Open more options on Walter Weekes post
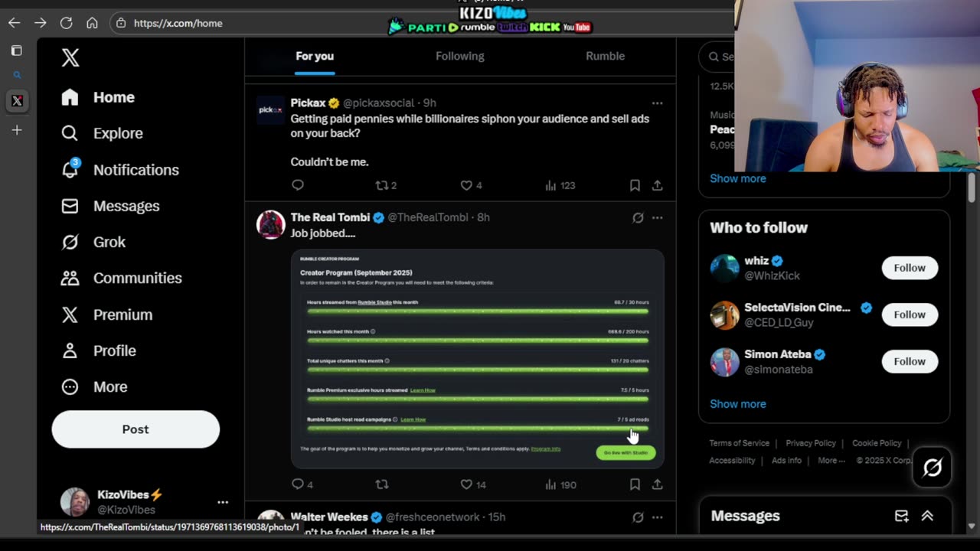Viewport: 980px width, 551px height. pos(657,517)
